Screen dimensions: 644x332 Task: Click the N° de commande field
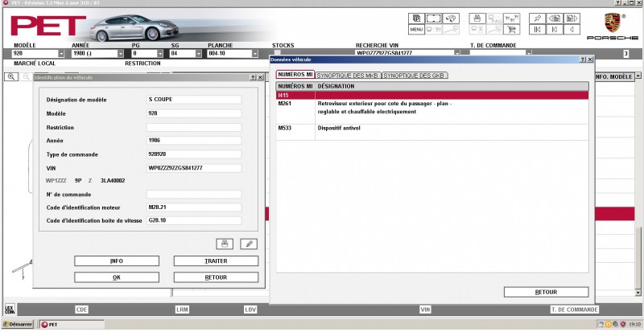[194, 195]
